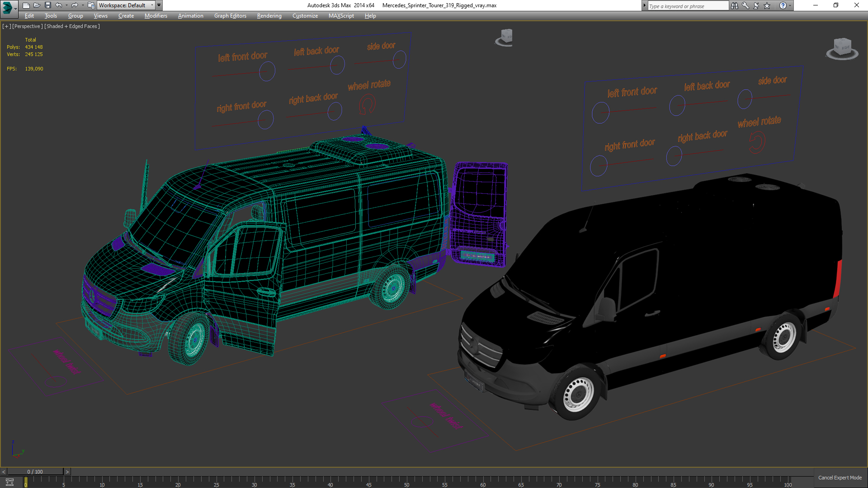Click the Favorites star icon

click(x=767, y=5)
